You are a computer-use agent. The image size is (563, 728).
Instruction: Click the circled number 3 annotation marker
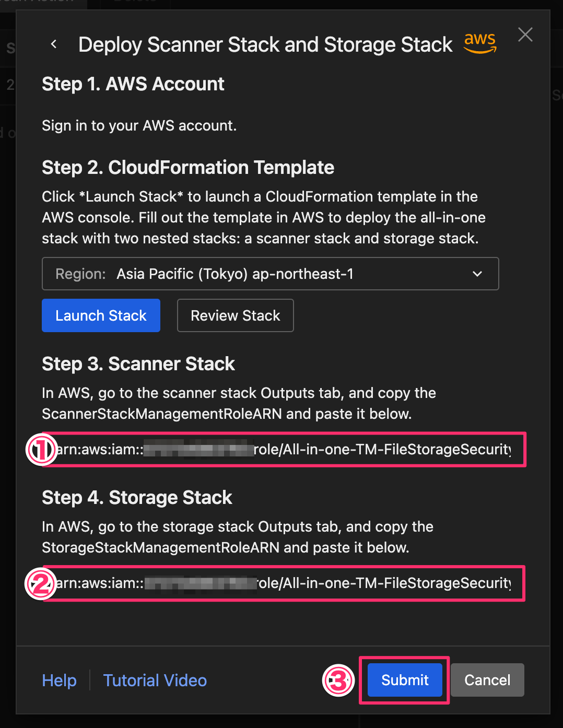338,680
